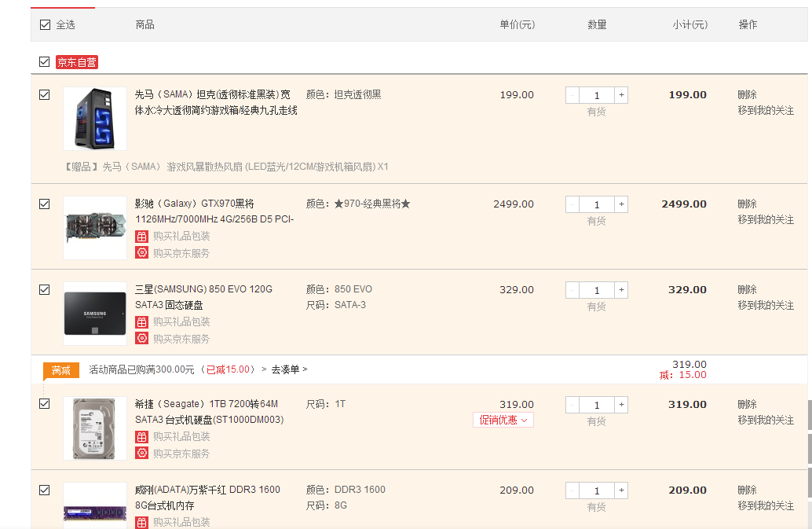Image resolution: width=812 pixels, height=529 pixels.
Task: Open the 威刚 ADATA 万紫千红 DDR3 title
Action: point(207,498)
